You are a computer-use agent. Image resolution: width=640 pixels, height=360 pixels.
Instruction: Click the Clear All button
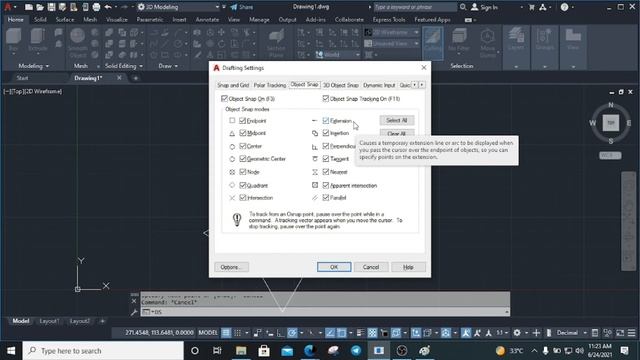397,133
